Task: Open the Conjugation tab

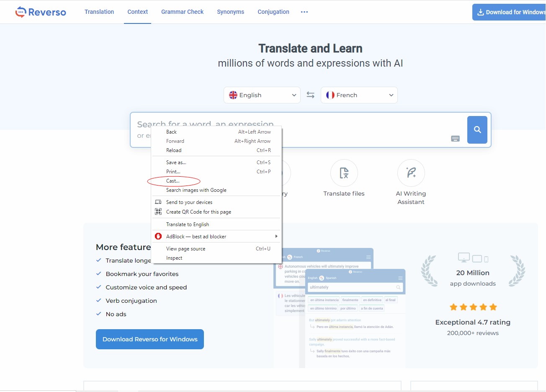Action: 273,12
